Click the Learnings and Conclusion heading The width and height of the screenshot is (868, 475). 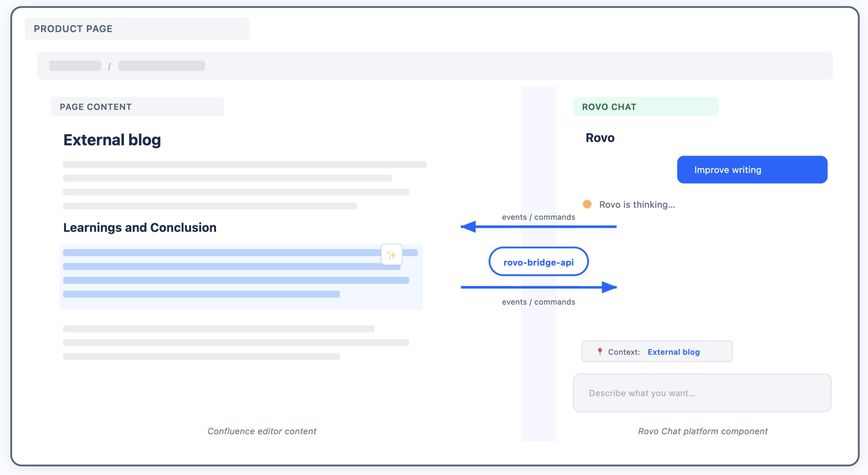(140, 227)
